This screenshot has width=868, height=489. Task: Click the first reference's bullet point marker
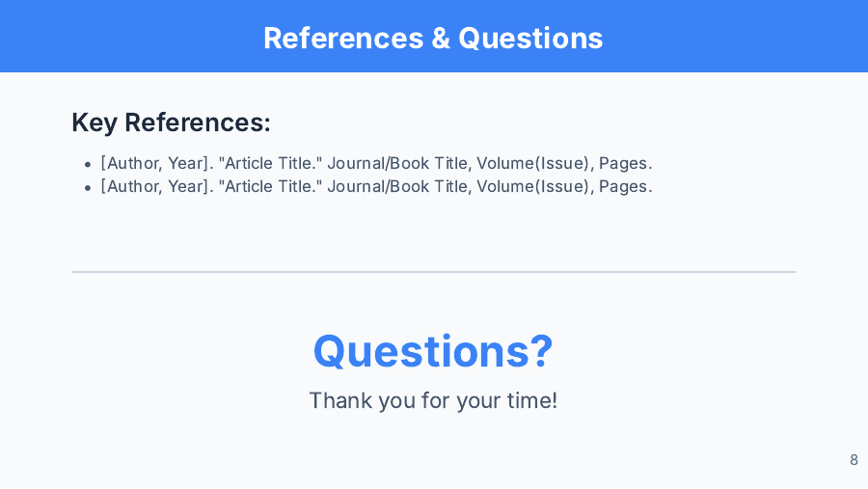(x=88, y=165)
